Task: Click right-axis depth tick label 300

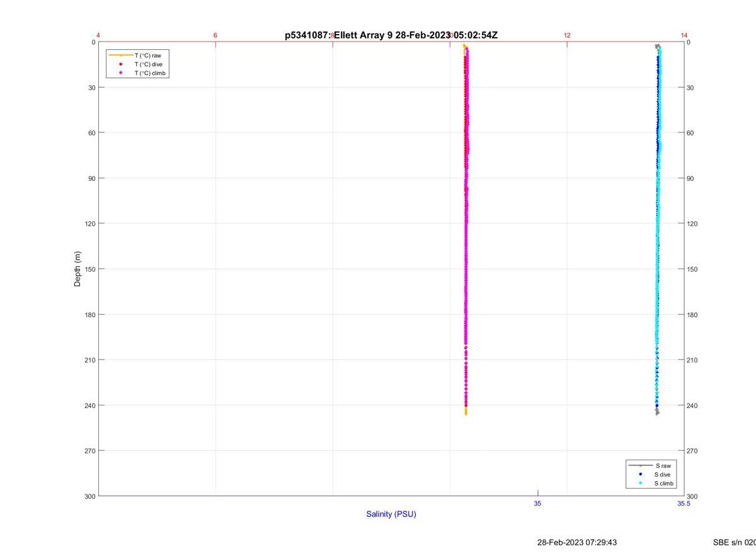Action: tap(692, 496)
